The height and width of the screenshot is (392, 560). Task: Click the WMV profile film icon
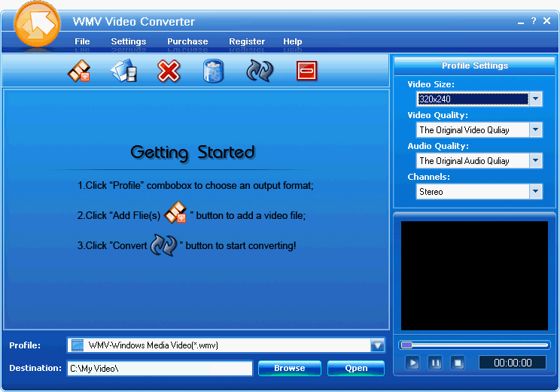tap(77, 345)
